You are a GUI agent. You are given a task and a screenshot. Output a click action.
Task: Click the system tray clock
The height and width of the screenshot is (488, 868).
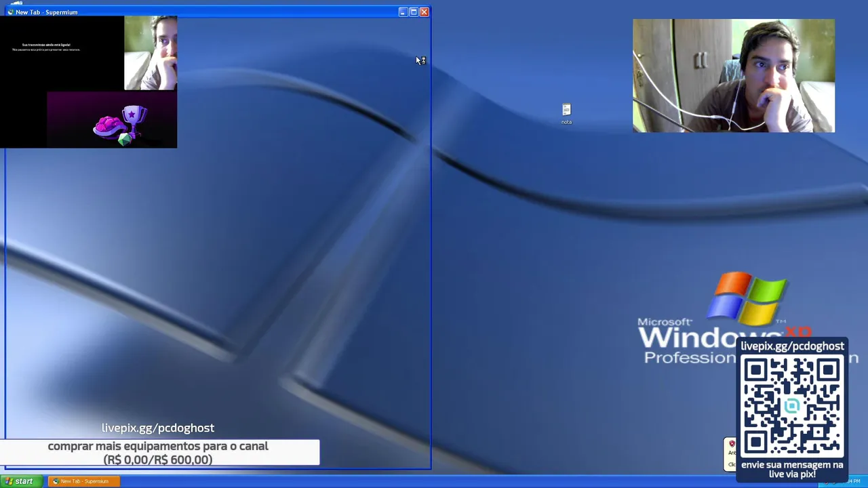pyautogui.click(x=853, y=481)
